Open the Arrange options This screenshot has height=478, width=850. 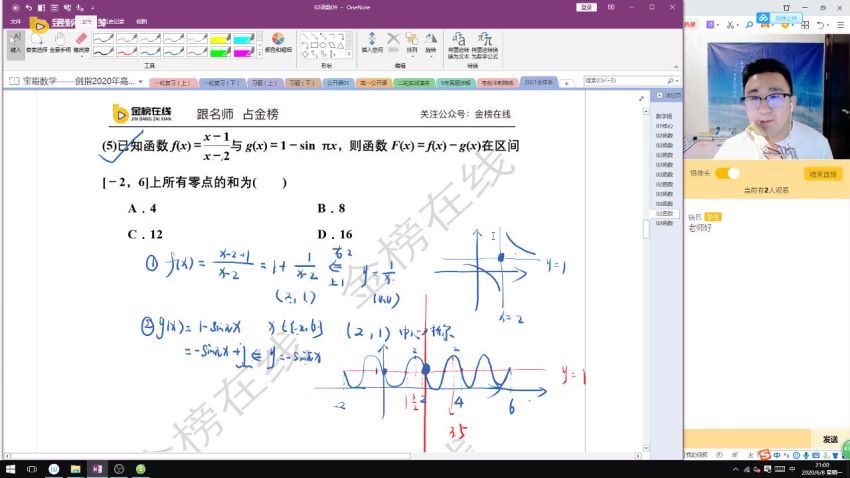point(412,43)
